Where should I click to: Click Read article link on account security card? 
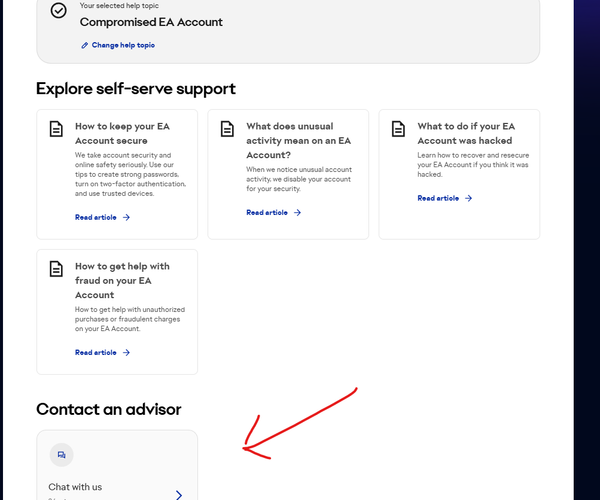[x=96, y=217]
